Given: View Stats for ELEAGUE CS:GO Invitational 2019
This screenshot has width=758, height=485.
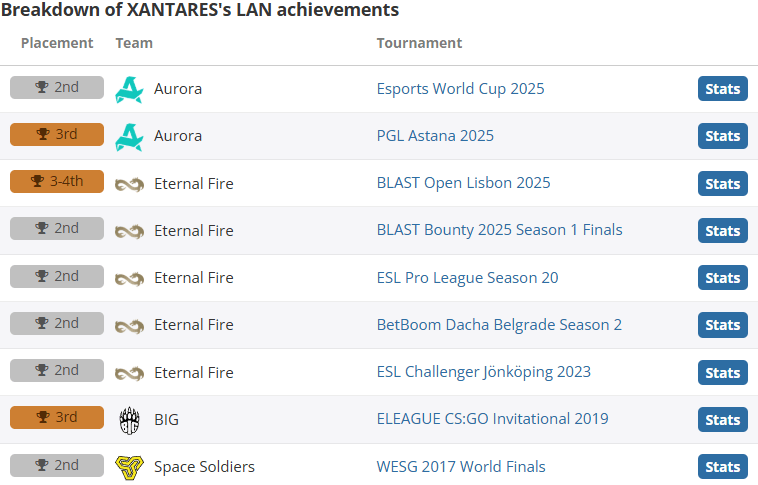Looking at the screenshot, I should 723,420.
